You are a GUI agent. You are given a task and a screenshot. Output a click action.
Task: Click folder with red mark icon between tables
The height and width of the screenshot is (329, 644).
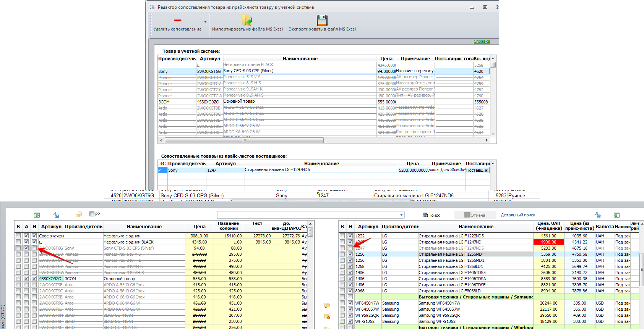click(x=327, y=317)
